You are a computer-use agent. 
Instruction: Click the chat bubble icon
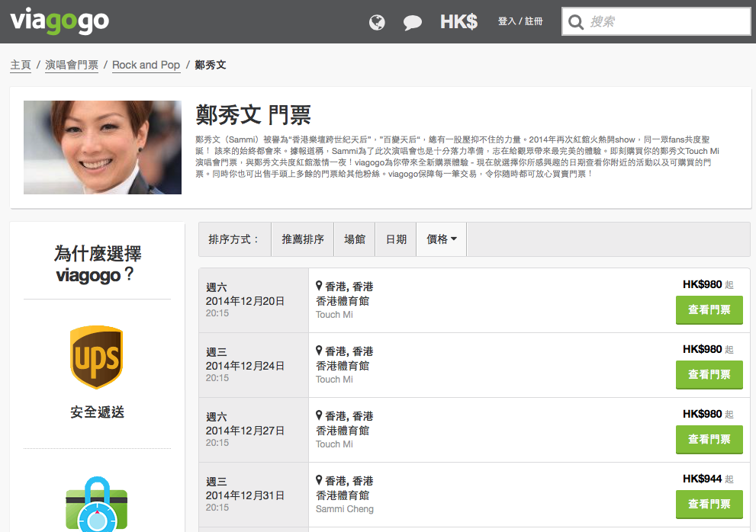pyautogui.click(x=413, y=22)
